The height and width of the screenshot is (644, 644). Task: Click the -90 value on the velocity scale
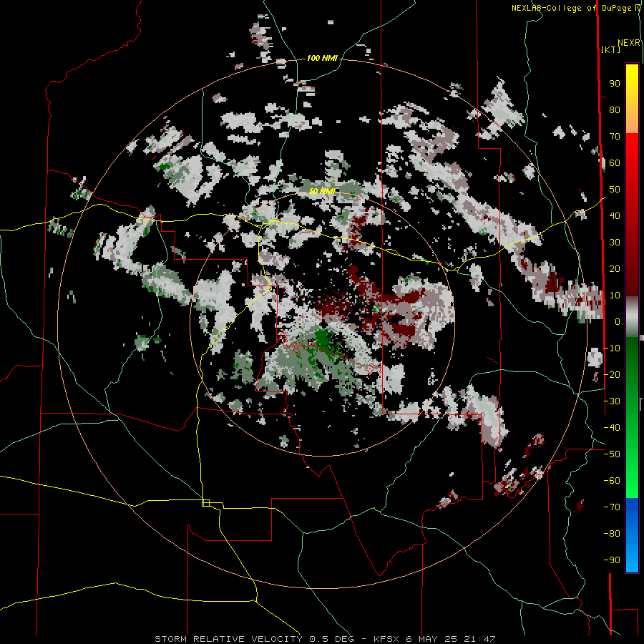[612, 560]
